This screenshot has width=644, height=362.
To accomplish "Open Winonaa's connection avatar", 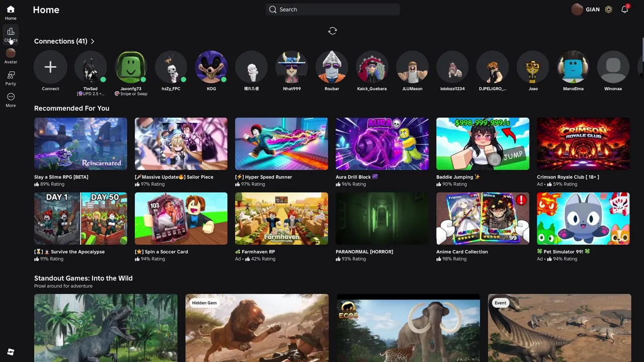I will click(x=613, y=67).
